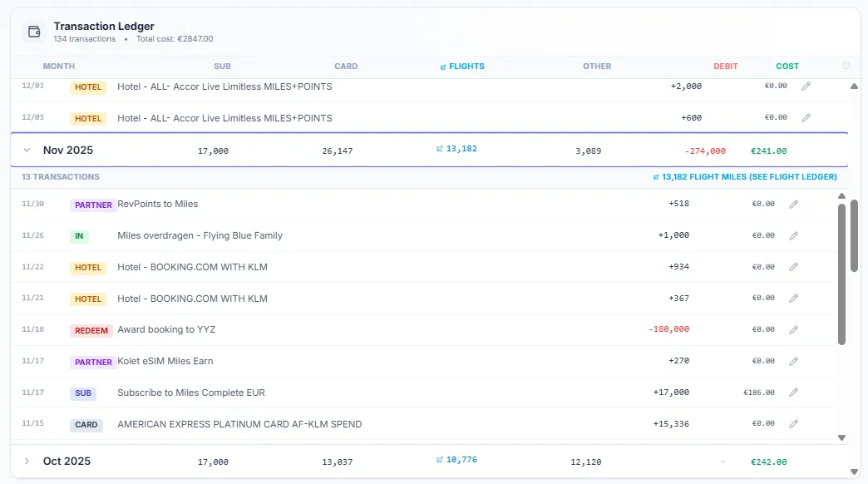Collapse the Nov 2025 month section
This screenshot has height=484, width=868.
point(25,151)
